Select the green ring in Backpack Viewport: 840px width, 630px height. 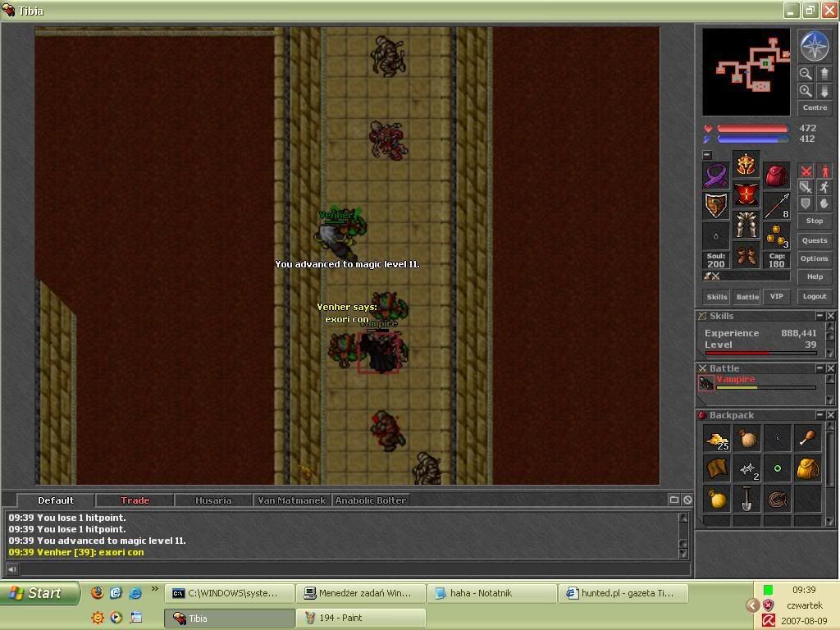coord(778,469)
